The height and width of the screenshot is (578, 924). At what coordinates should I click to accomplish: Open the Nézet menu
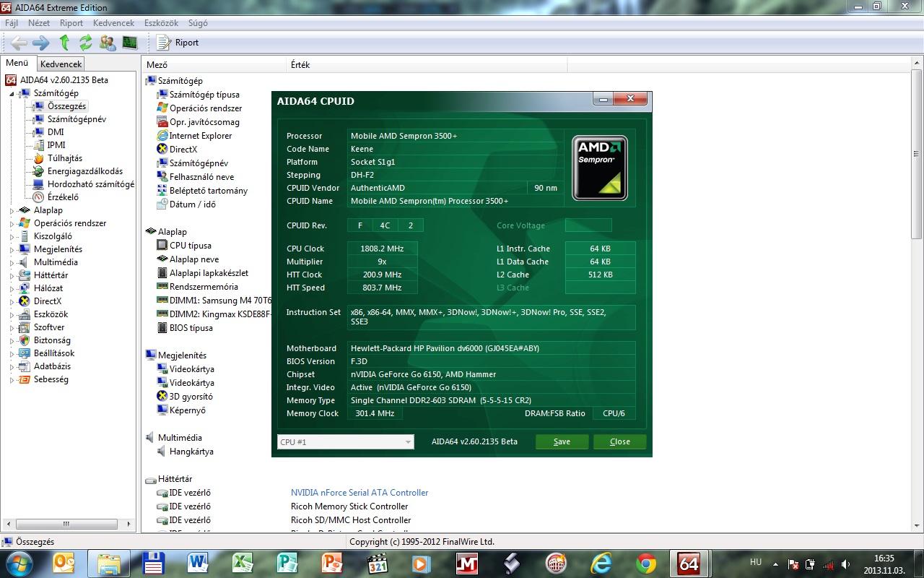click(x=39, y=23)
